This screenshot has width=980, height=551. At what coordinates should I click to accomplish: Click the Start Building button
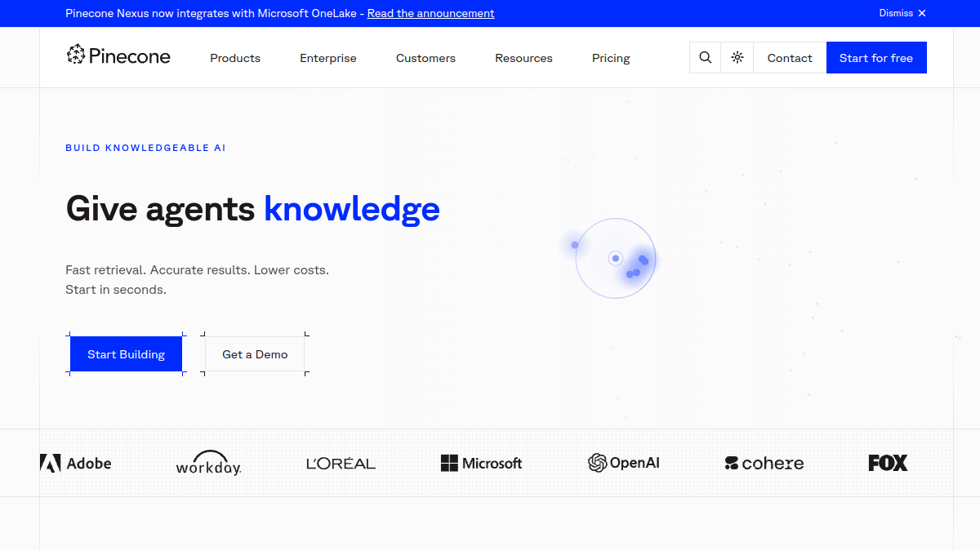126,354
